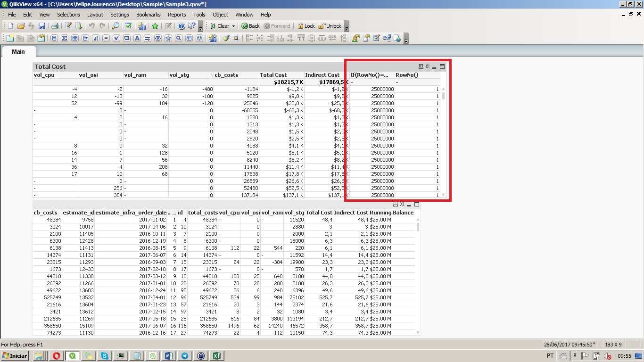Screen dimensions: 644x362
Task: Open the Tools menu
Action: 199,15
